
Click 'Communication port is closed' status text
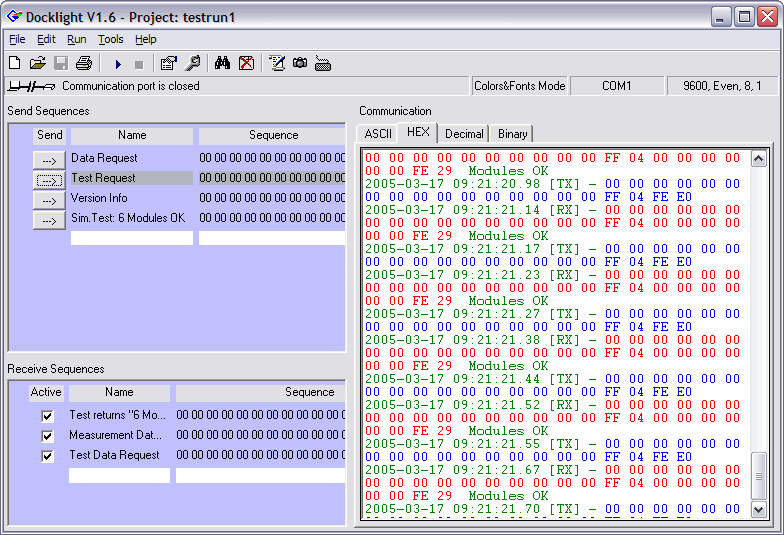[130, 86]
